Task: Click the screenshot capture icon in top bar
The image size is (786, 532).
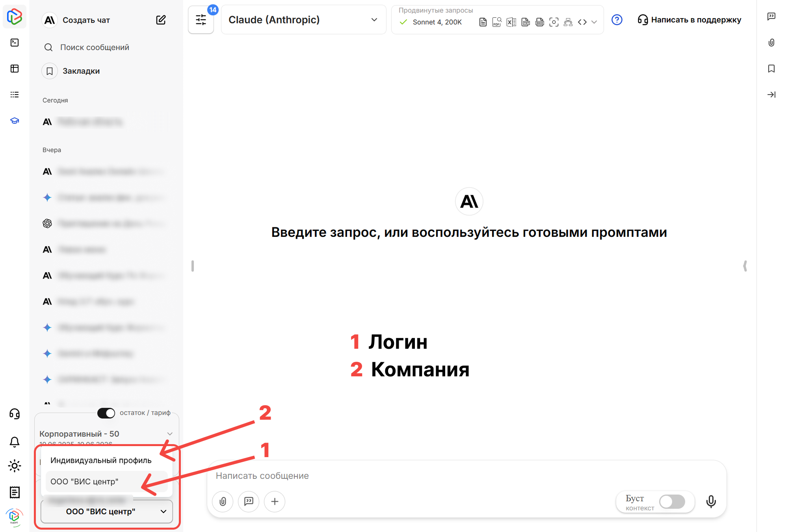Action: (554, 22)
